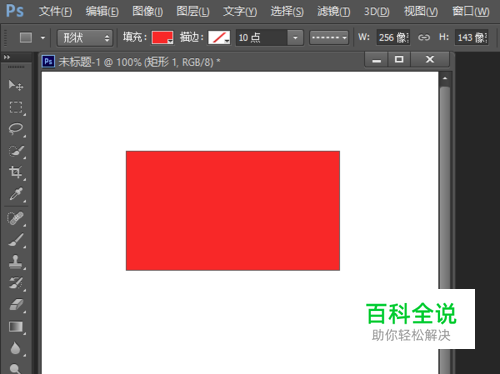500x374 pixels.
Task: Click the rectangle tool preset icon
Action: [26, 37]
